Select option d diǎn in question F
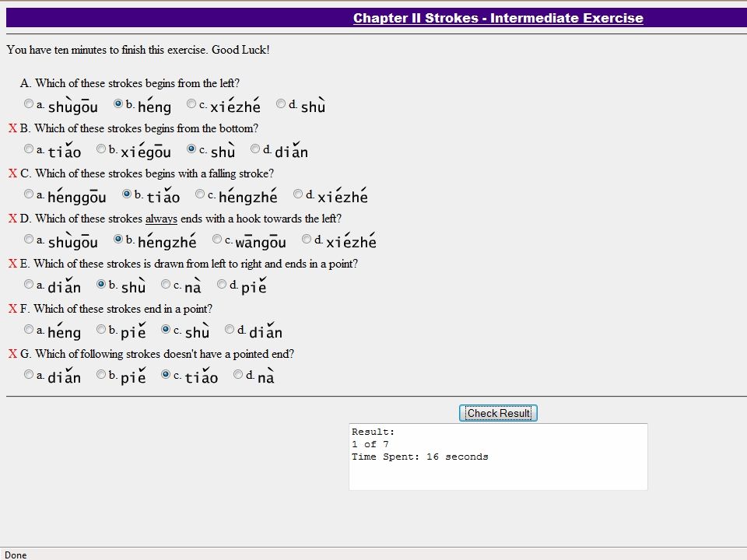This screenshot has width=747, height=560. (x=230, y=329)
